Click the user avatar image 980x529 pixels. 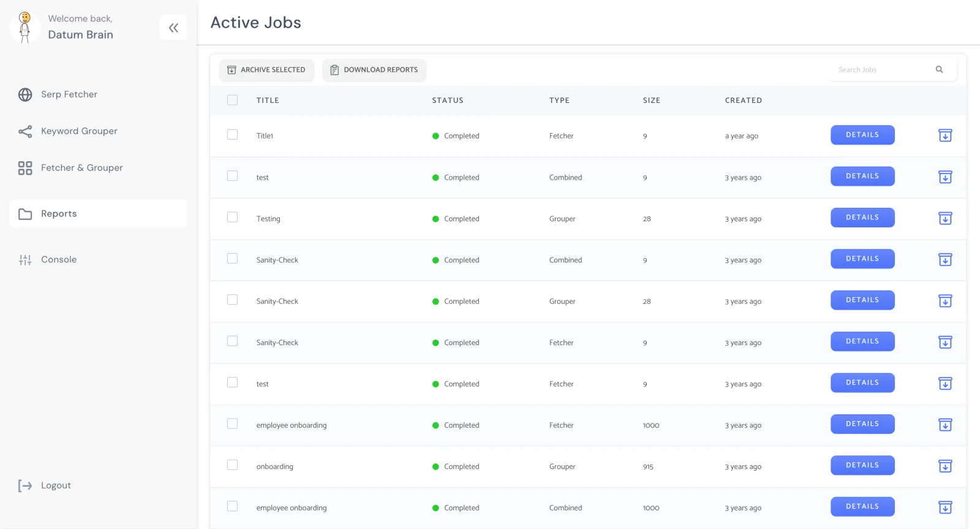25,28
